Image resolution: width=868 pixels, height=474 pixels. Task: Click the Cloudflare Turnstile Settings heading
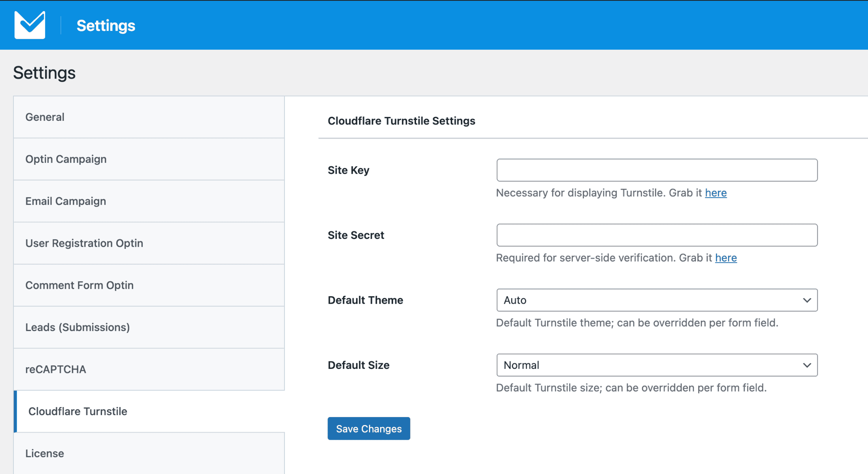[401, 121]
